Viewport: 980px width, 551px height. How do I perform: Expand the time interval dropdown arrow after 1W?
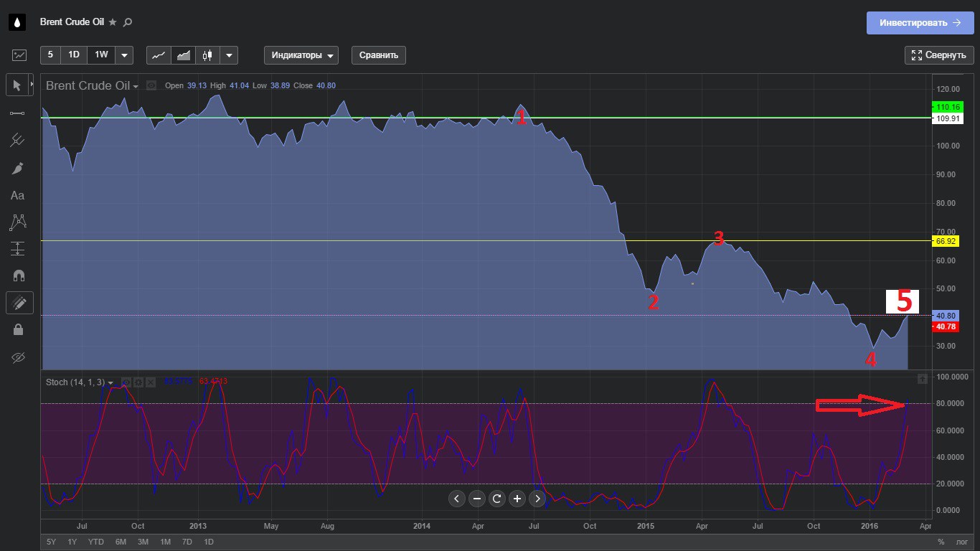(124, 55)
